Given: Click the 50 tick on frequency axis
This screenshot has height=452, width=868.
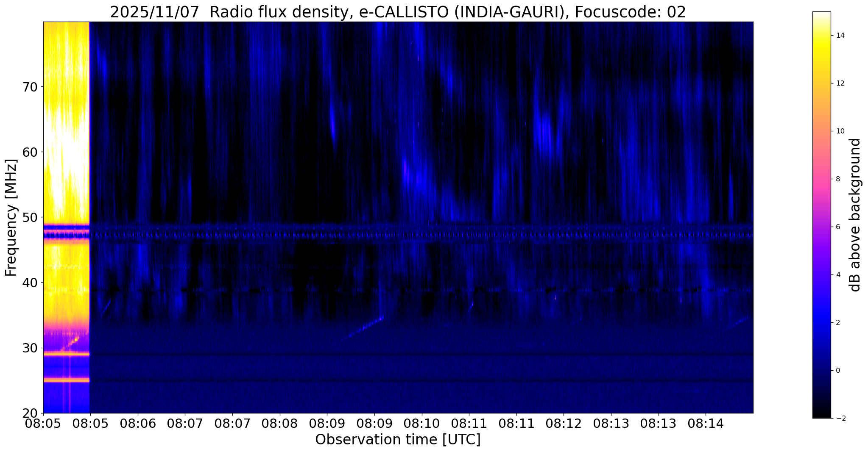Looking at the screenshot, I should [x=29, y=217].
